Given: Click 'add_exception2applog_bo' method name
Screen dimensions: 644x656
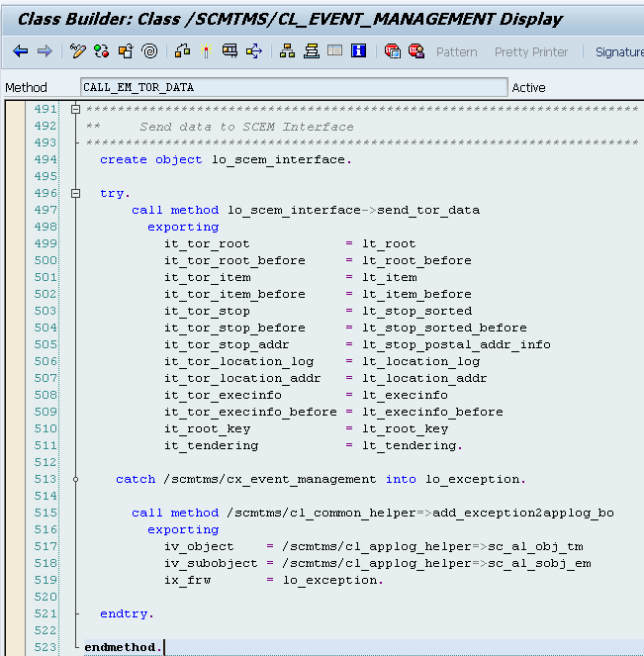Looking at the screenshot, I should point(522,513).
